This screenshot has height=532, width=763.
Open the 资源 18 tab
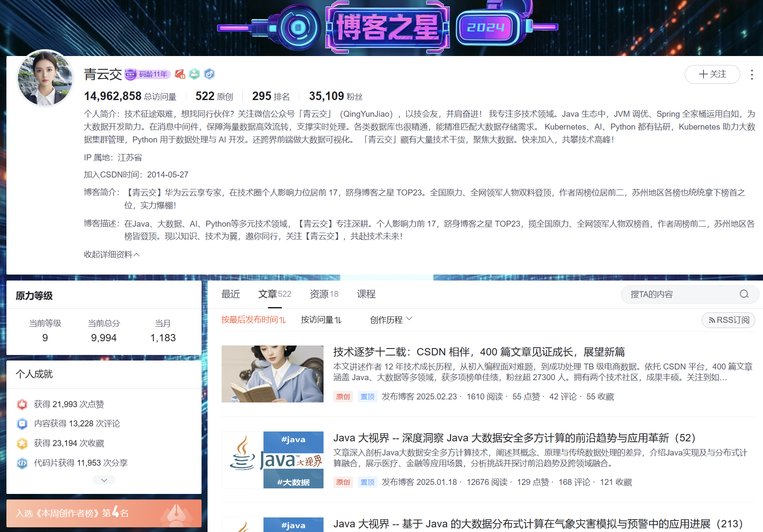point(324,294)
